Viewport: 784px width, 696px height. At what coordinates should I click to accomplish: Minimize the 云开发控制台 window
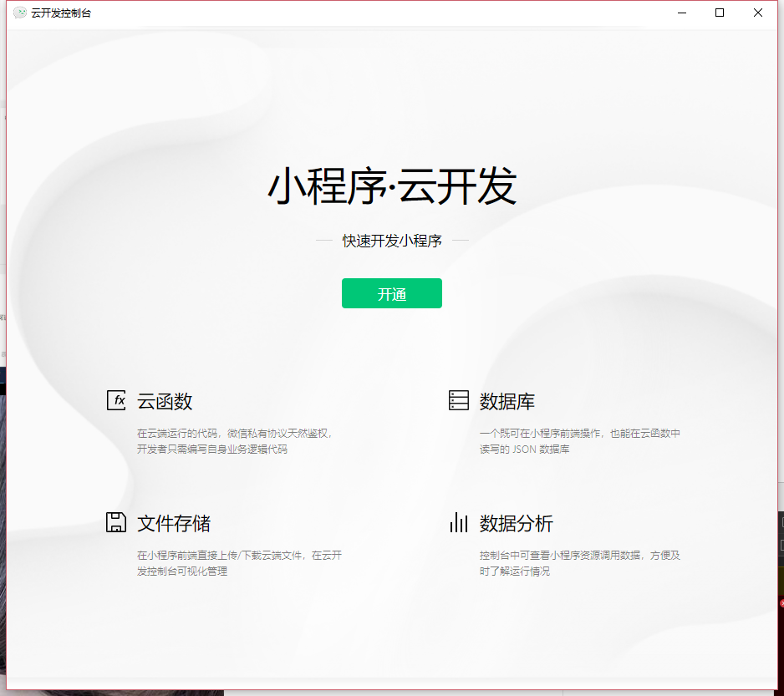coord(681,13)
